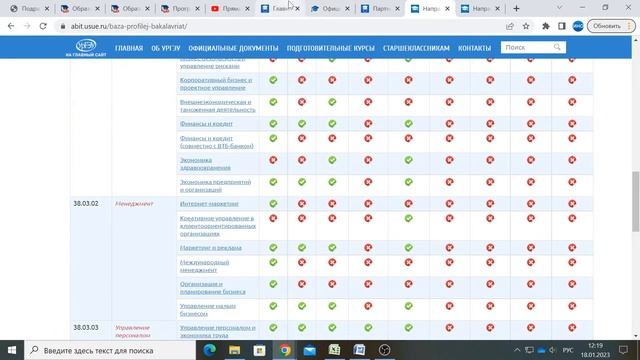Open Microsoft Store from the taskbar

click(x=259, y=350)
